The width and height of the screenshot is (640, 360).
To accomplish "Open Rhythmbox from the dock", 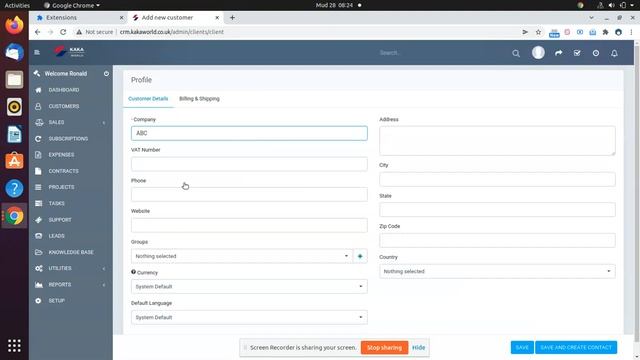I will pyautogui.click(x=14, y=107).
